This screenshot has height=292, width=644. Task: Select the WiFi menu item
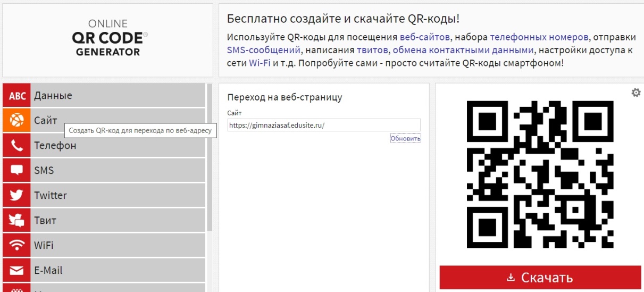pos(104,245)
